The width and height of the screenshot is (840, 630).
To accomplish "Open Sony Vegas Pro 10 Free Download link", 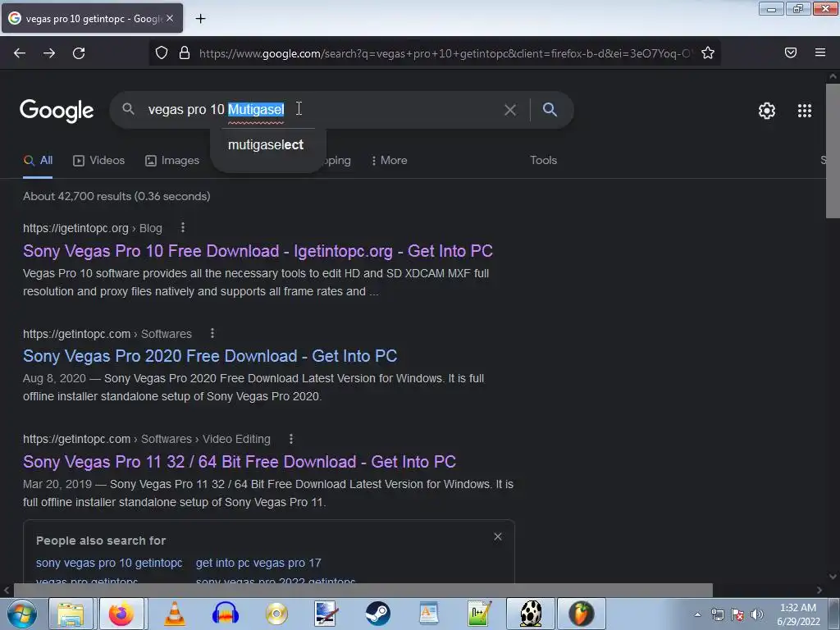I will tap(258, 251).
